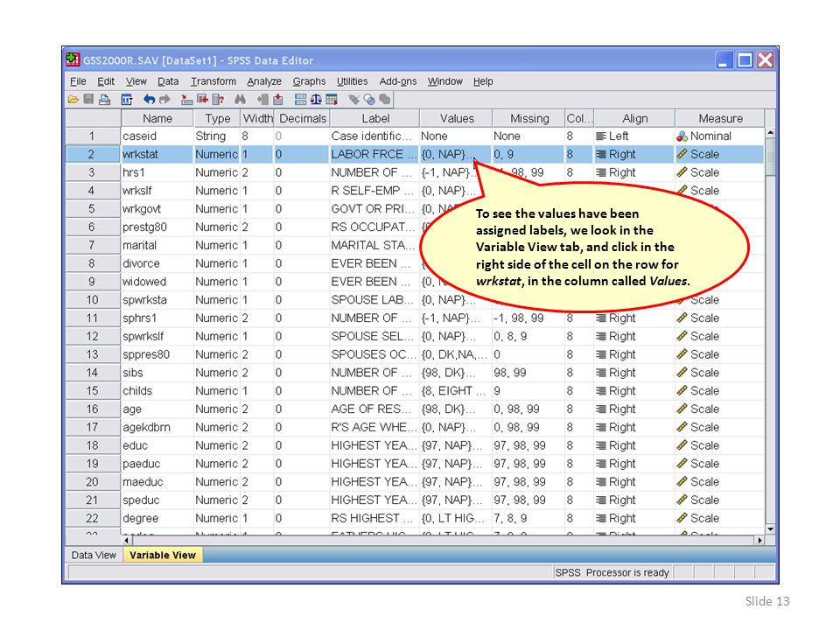Click the label cell LABOR FRCE
840x630 pixels.
click(374, 154)
